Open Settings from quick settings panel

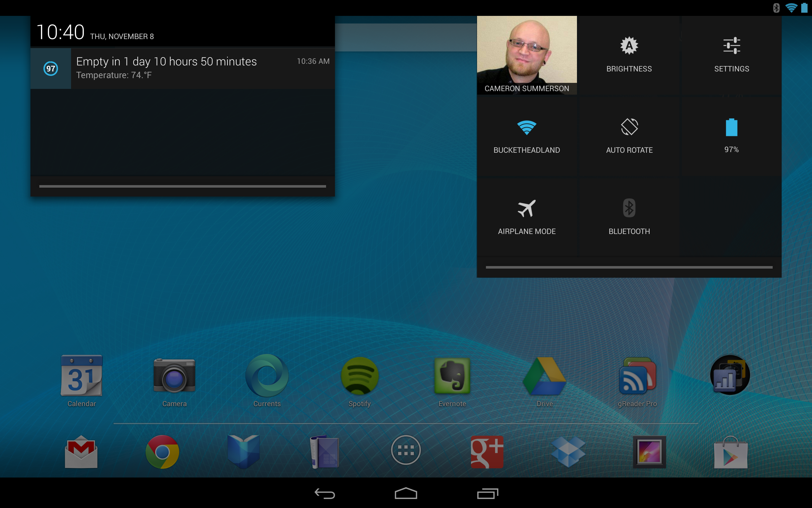point(731,55)
